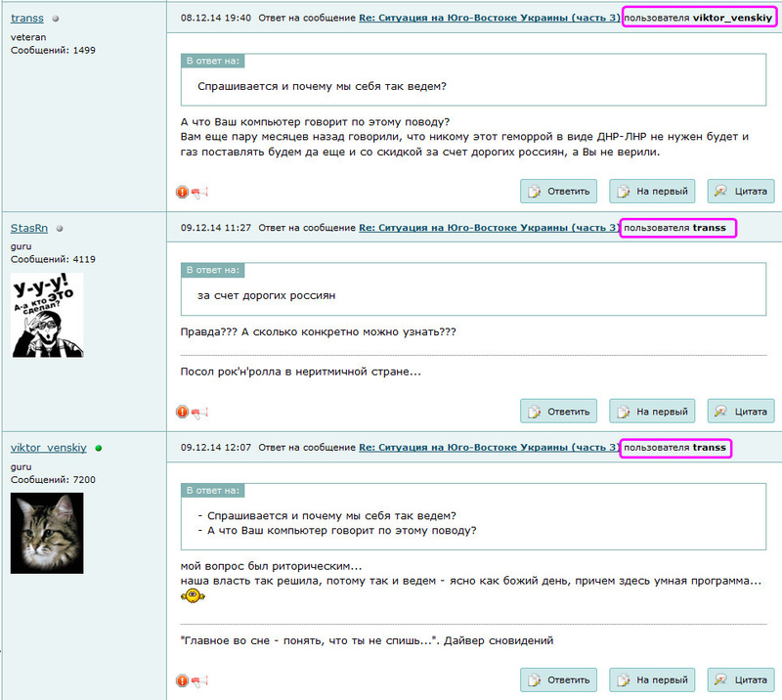Report StasRn post with red alert icon
Image resolution: width=782 pixels, height=700 pixels.
click(183, 412)
